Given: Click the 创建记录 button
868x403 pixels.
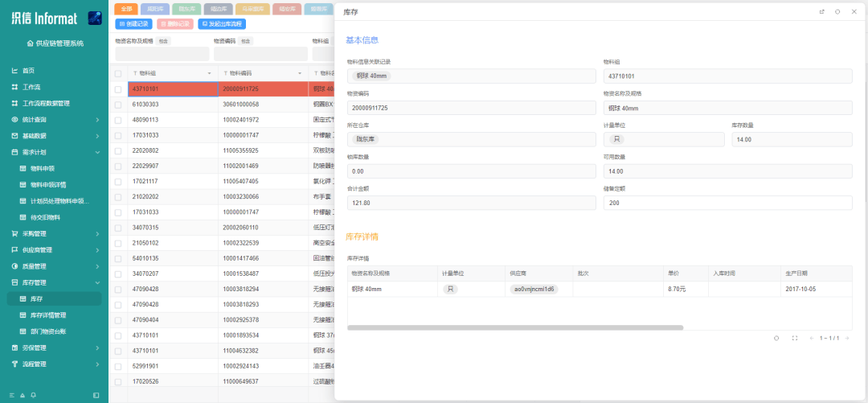Looking at the screenshot, I should pyautogui.click(x=134, y=24).
